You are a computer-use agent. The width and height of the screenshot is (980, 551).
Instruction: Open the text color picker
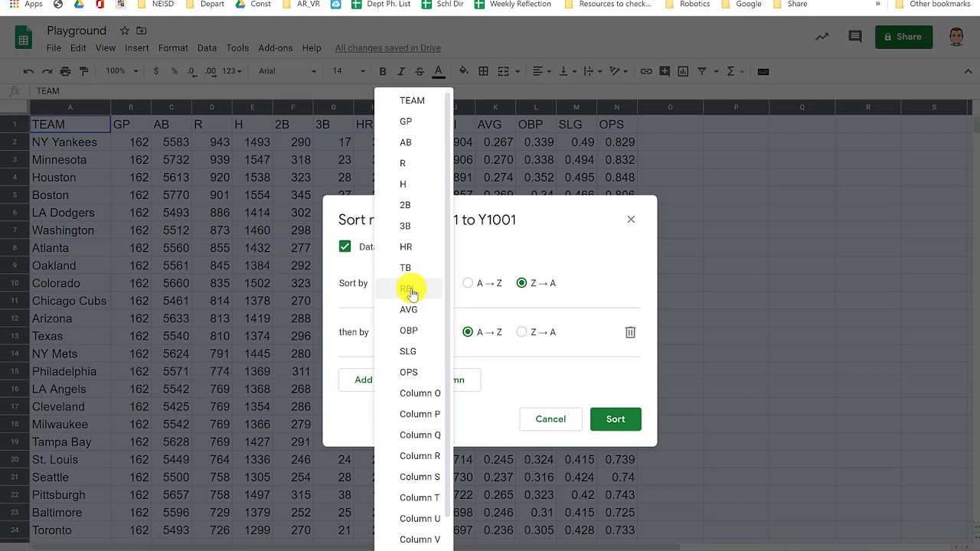tap(439, 71)
